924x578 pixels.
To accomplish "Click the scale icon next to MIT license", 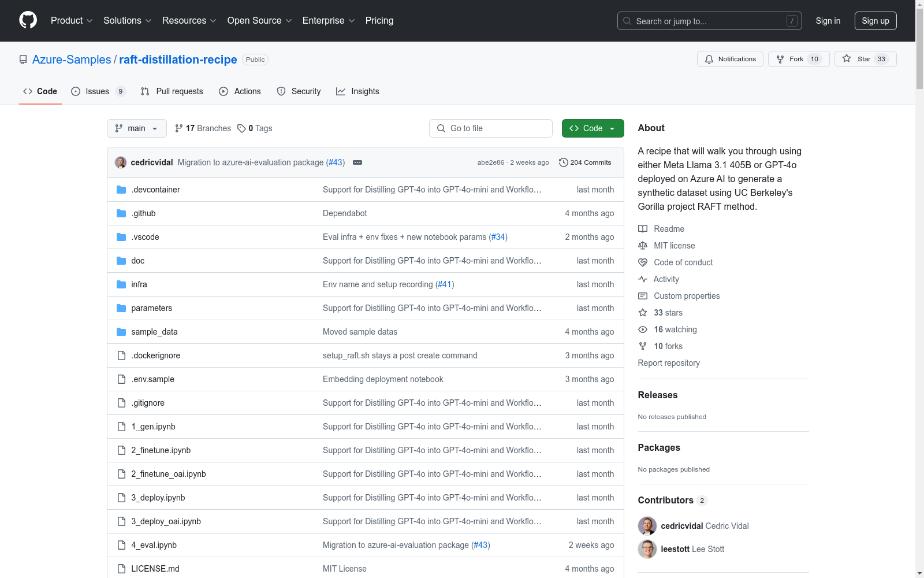I will pos(643,246).
